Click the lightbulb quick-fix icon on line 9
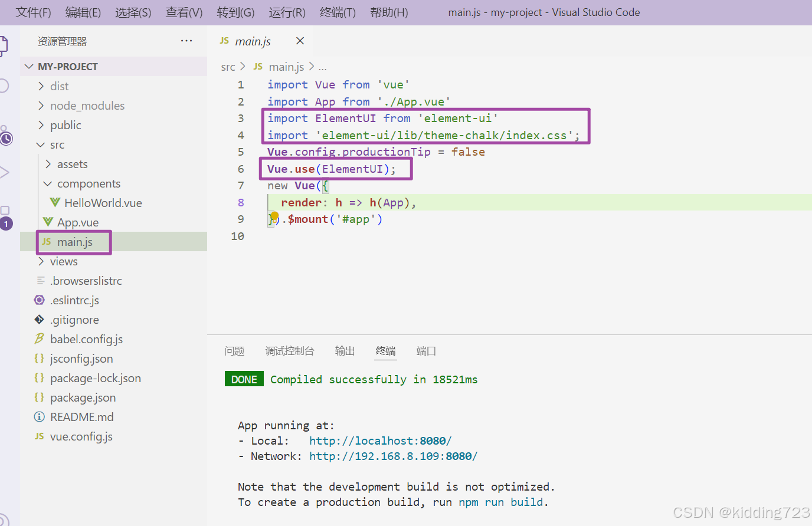Viewport: 812px width, 526px height. (274, 216)
